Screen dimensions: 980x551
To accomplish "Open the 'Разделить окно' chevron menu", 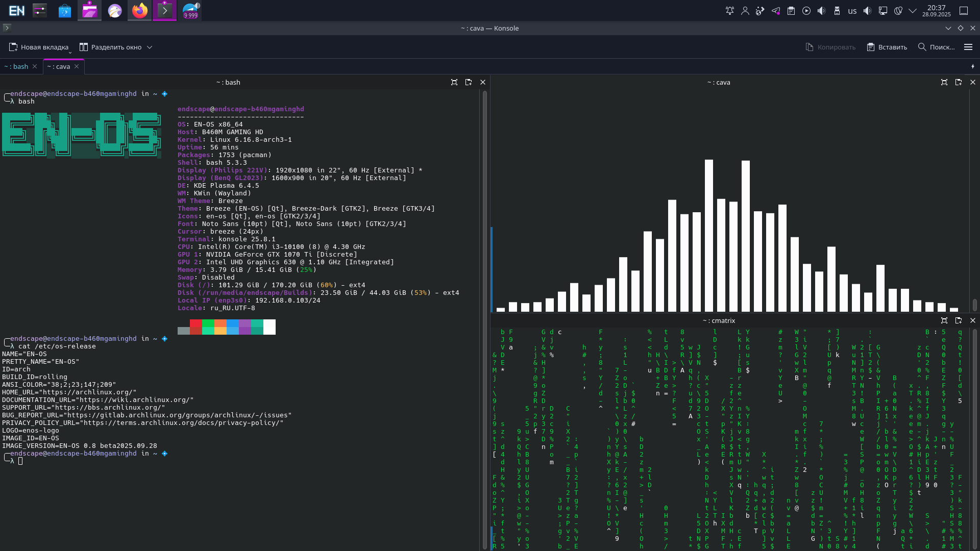I will click(x=150, y=47).
